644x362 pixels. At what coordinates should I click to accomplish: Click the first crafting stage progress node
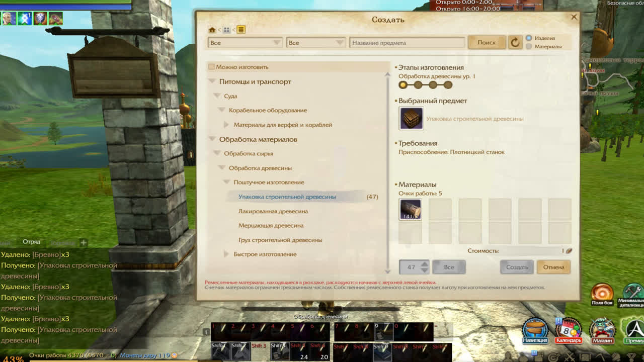(403, 85)
